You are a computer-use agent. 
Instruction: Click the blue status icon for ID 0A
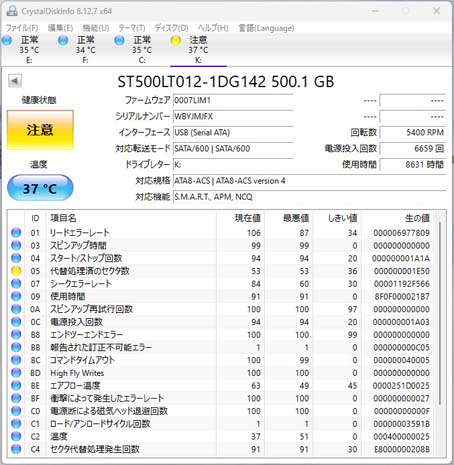coord(16,309)
